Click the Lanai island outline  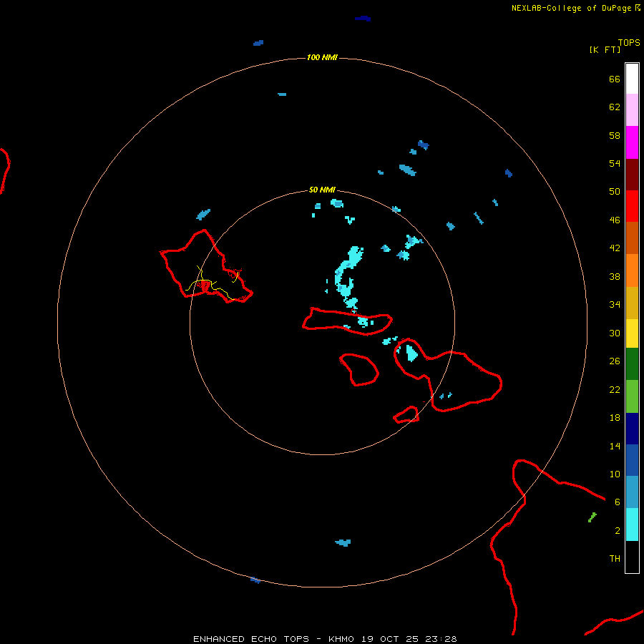coord(359,370)
